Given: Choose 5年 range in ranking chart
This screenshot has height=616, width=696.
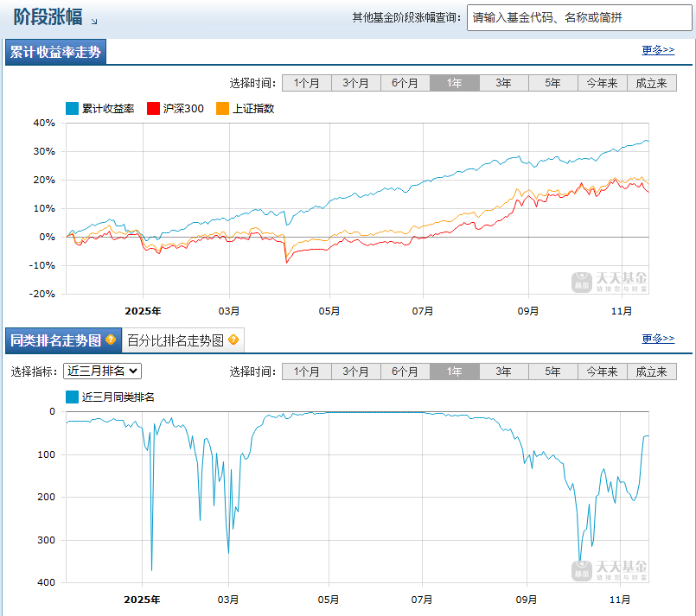Looking at the screenshot, I should point(553,372).
